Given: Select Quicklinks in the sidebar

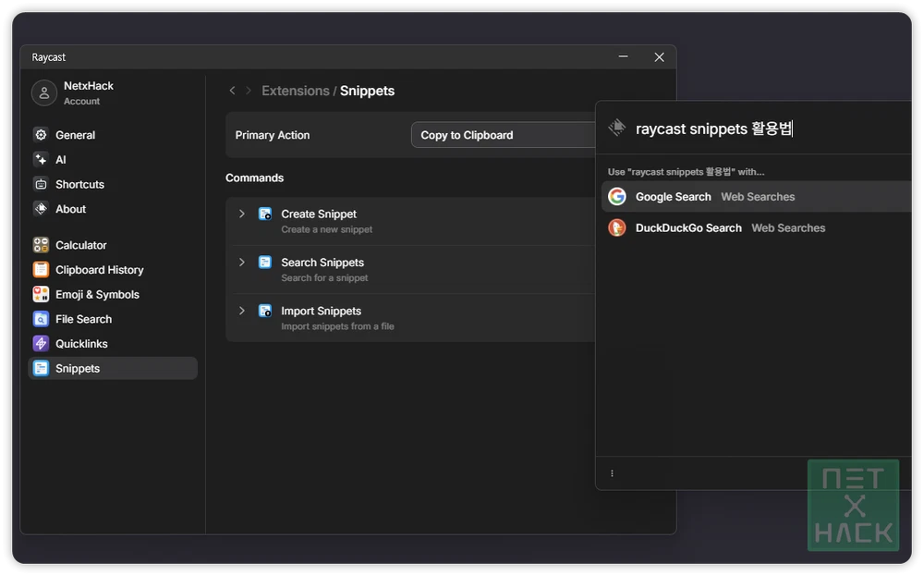Looking at the screenshot, I should [x=113, y=344].
